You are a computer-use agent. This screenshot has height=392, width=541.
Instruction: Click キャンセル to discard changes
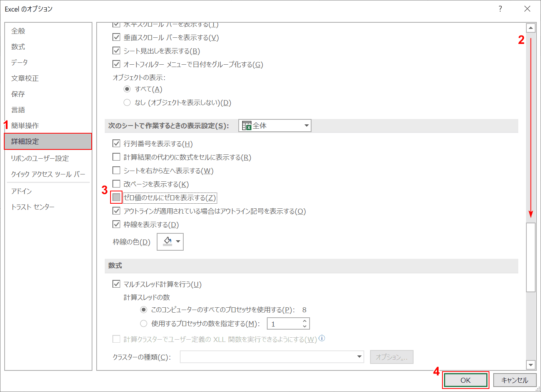515,380
